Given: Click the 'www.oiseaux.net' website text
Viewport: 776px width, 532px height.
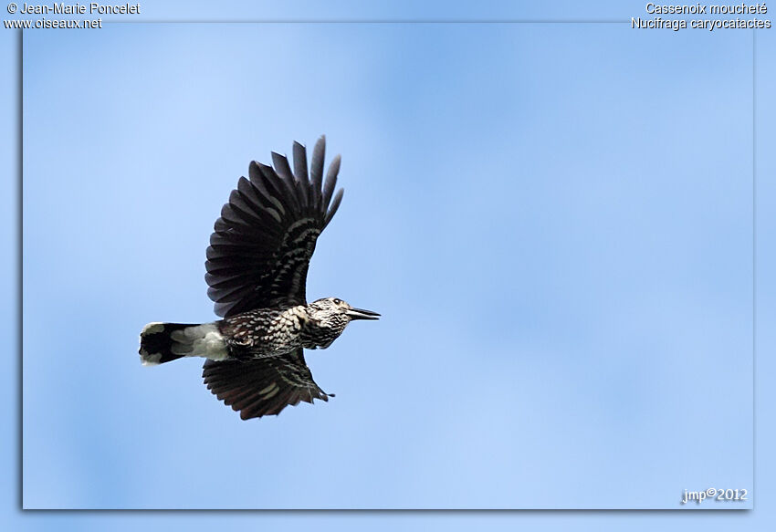Looking at the screenshot, I should point(52,23).
